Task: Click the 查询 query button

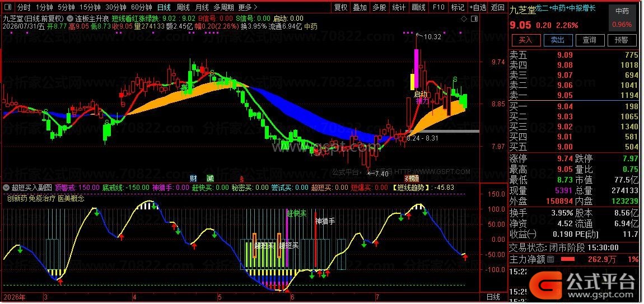Action: tap(589, 40)
